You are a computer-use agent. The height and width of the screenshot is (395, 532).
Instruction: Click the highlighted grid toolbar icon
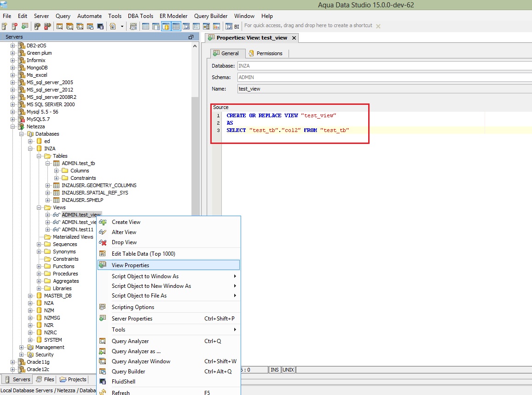coord(176,26)
